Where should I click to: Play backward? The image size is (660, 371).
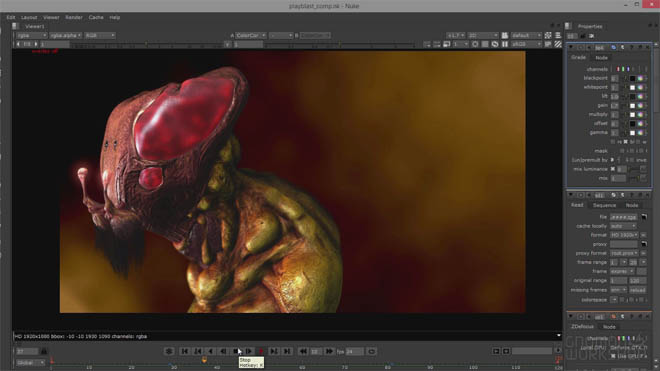210,351
